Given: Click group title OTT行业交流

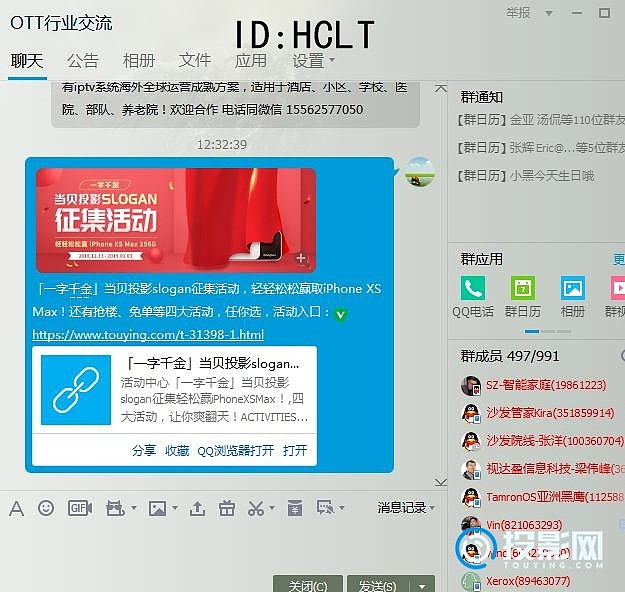Looking at the screenshot, I should (61, 23).
